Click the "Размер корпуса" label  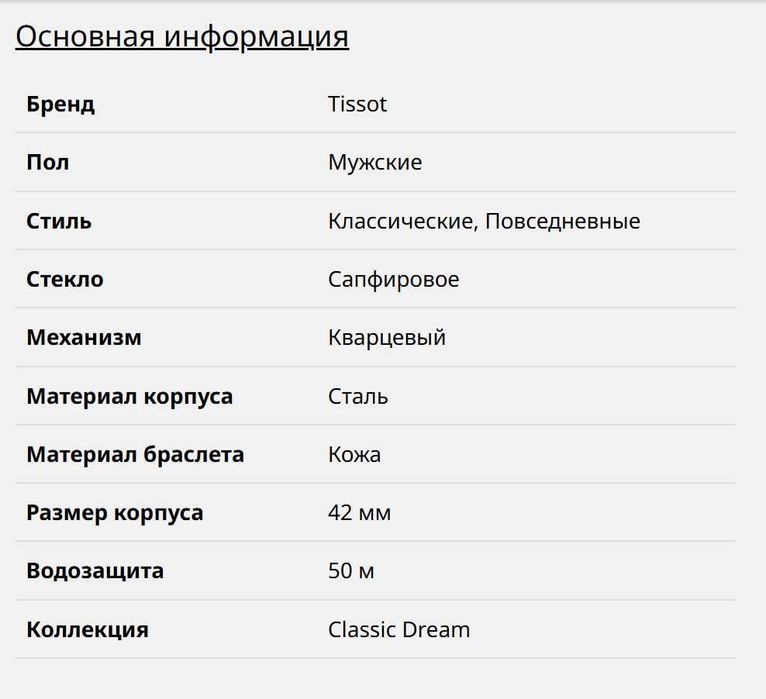tap(115, 513)
